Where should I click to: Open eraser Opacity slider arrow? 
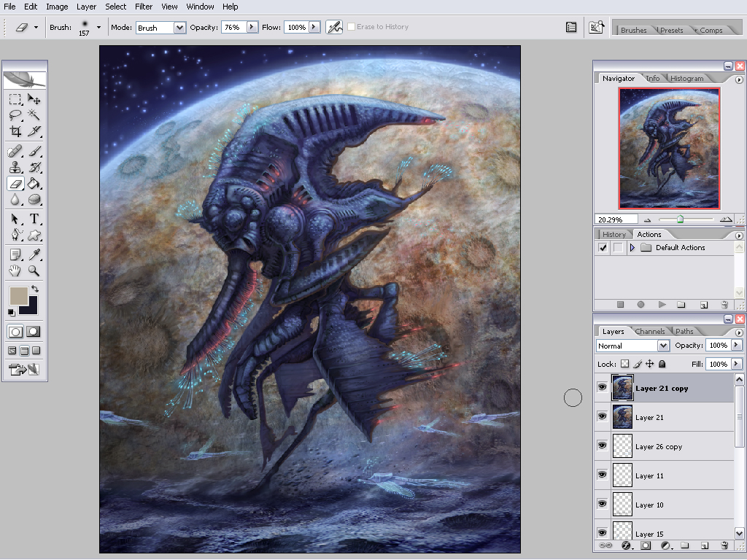(x=252, y=27)
